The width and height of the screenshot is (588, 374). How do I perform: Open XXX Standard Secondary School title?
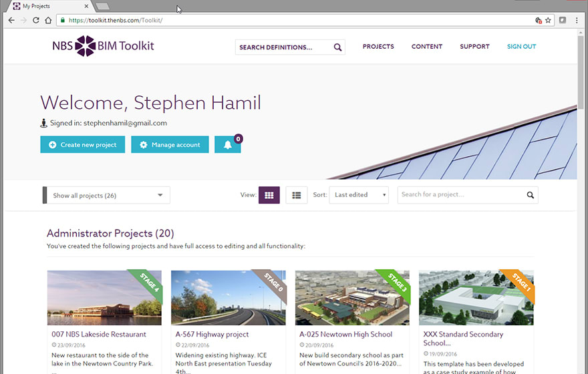click(463, 339)
